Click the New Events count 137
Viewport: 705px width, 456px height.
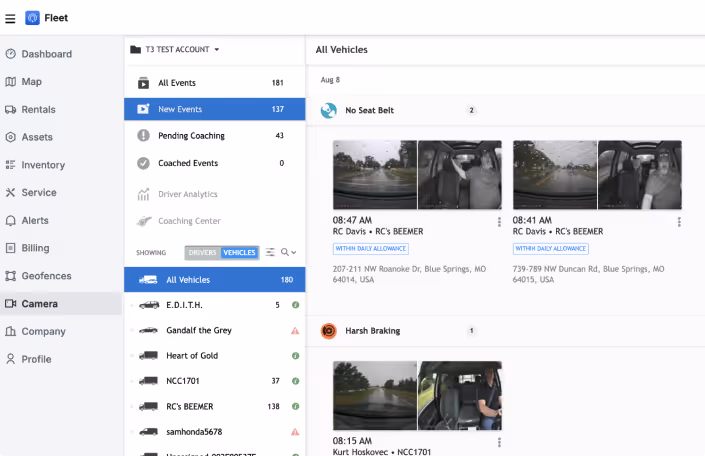click(278, 109)
